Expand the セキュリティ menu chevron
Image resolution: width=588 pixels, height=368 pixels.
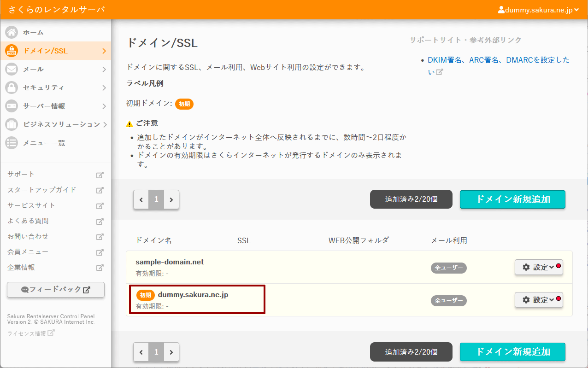(104, 88)
